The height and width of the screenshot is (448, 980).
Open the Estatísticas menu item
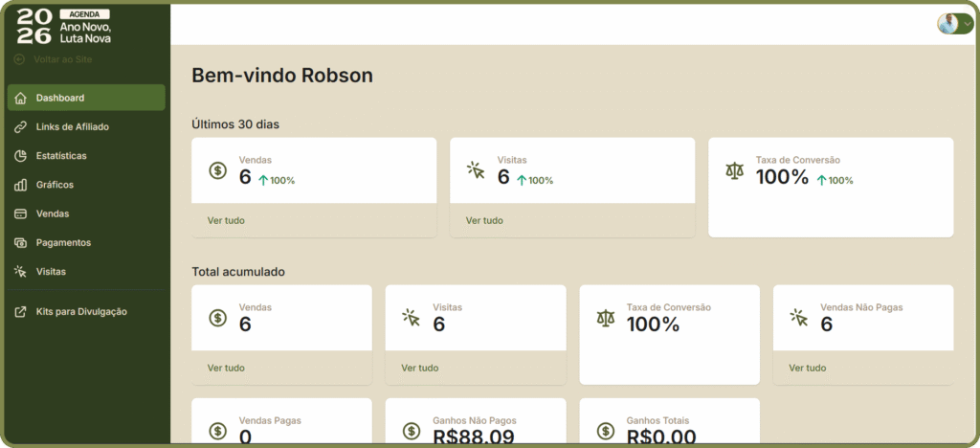pos(61,155)
